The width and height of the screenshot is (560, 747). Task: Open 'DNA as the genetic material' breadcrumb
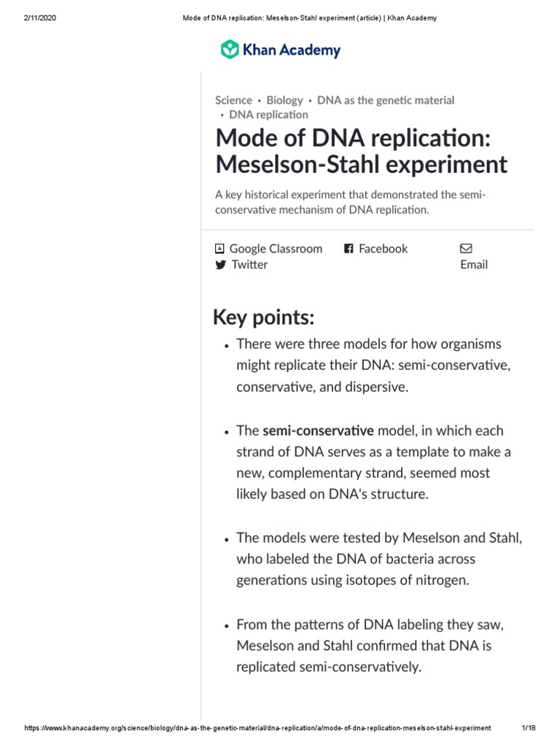386,100
